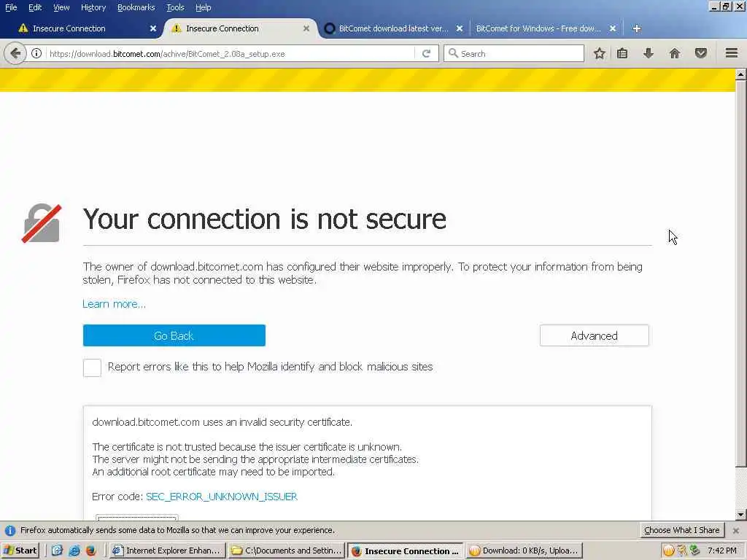Switch to Internet Explorer Enhanced taskbar window

click(167, 551)
